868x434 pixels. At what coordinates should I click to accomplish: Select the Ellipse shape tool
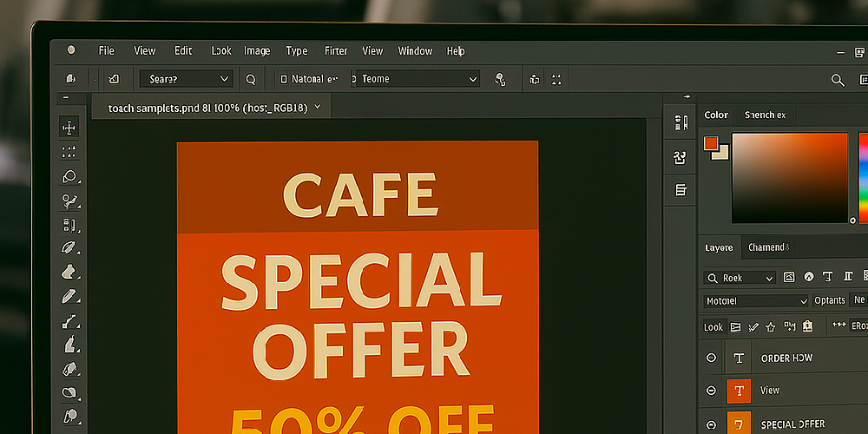pyautogui.click(x=69, y=392)
